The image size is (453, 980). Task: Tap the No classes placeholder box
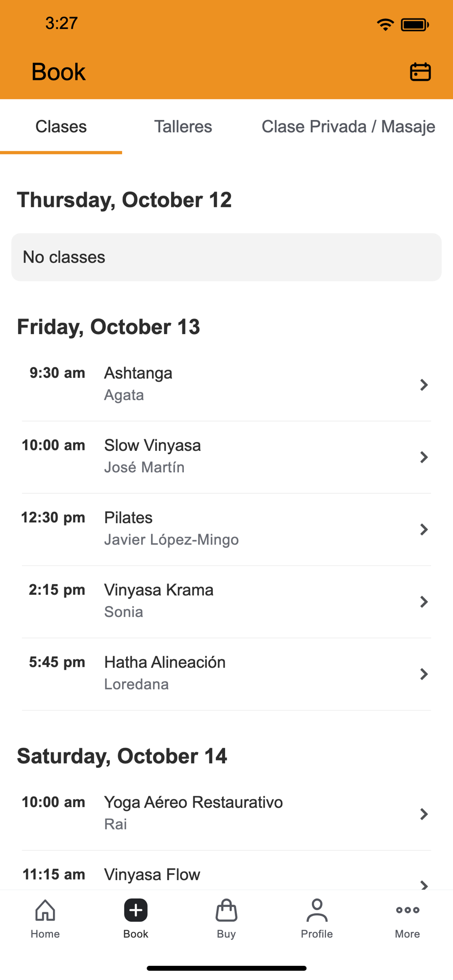click(226, 257)
